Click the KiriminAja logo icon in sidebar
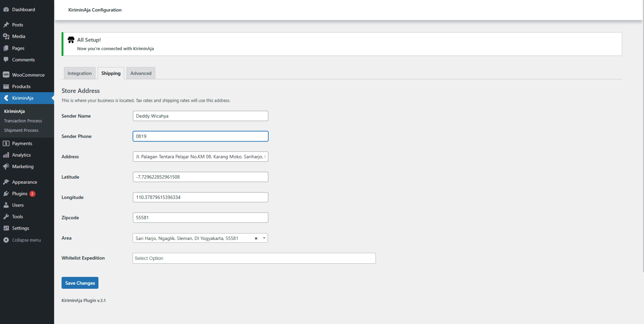This screenshot has height=324, width=644. 6,98
